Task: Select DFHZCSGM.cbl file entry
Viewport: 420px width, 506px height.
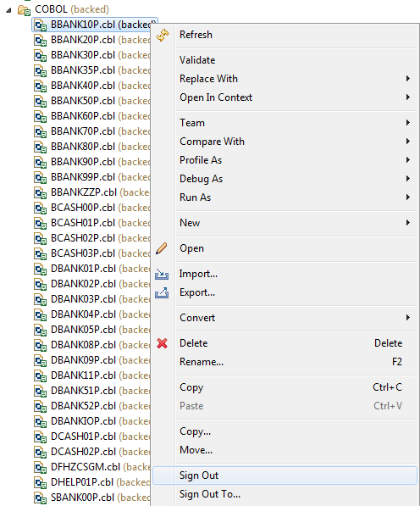Action: click(92, 467)
